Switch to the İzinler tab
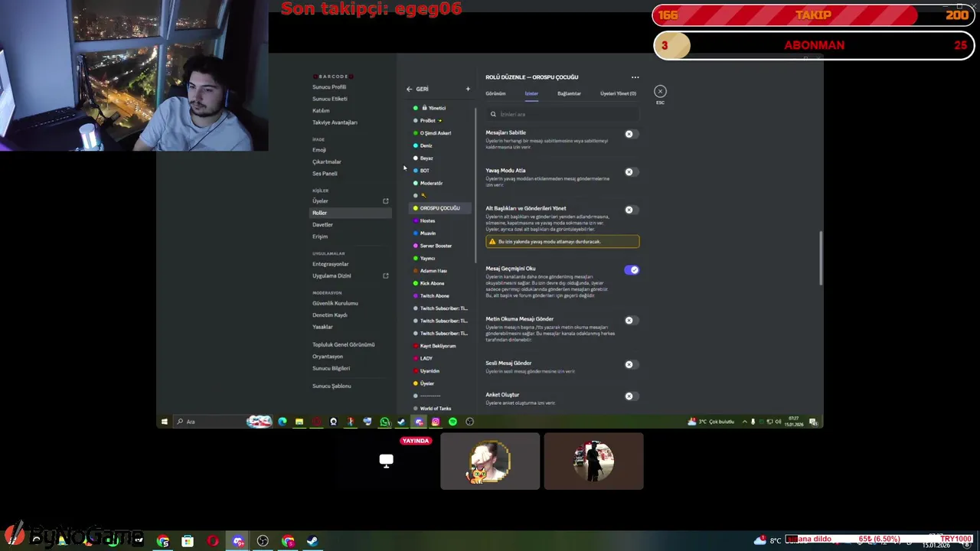This screenshot has width=980, height=551. point(531,93)
